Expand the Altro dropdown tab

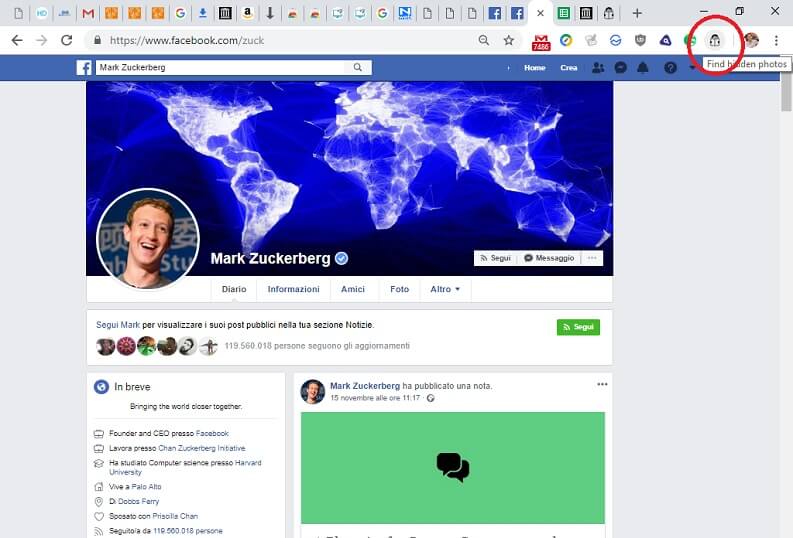pos(445,289)
